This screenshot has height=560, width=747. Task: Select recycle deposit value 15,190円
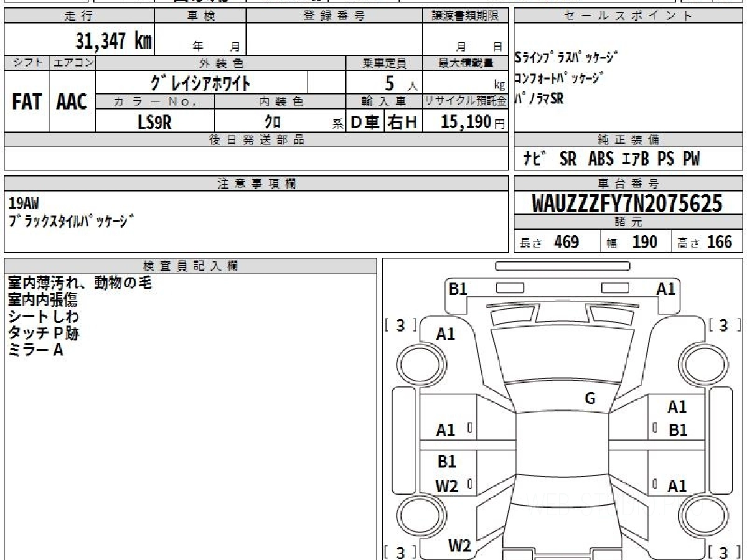pyautogui.click(x=473, y=122)
